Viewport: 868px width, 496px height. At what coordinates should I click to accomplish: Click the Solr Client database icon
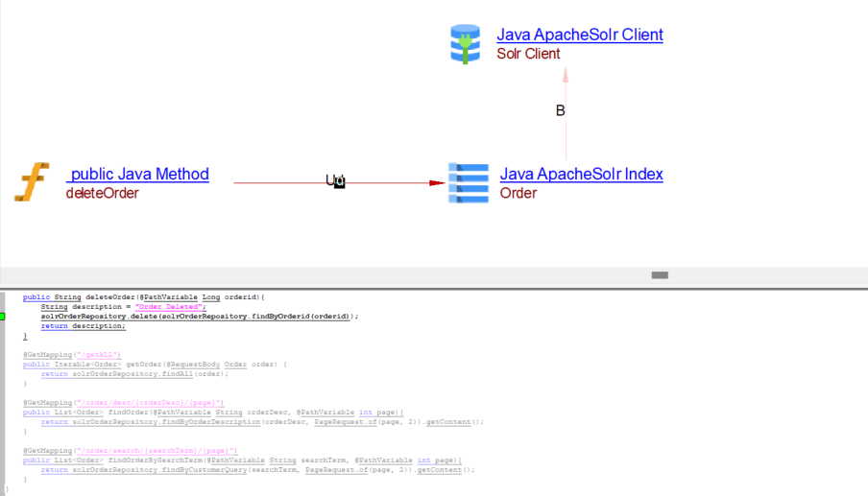click(466, 44)
